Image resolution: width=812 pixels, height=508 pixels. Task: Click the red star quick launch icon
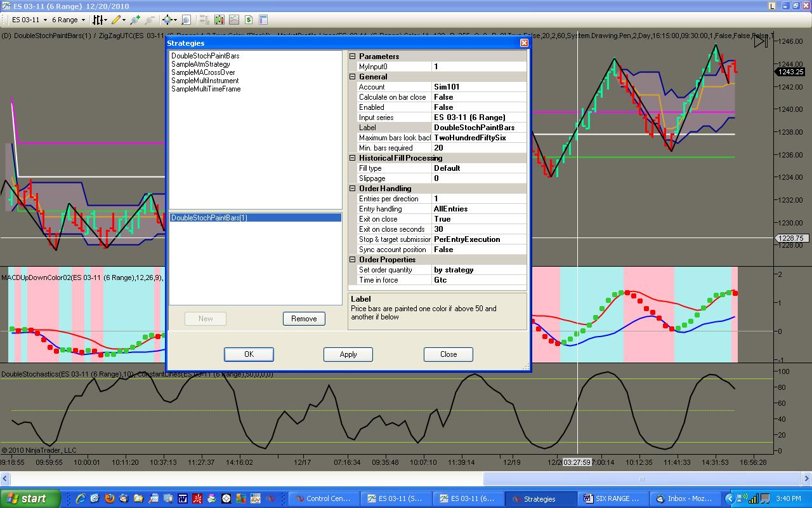click(x=197, y=498)
